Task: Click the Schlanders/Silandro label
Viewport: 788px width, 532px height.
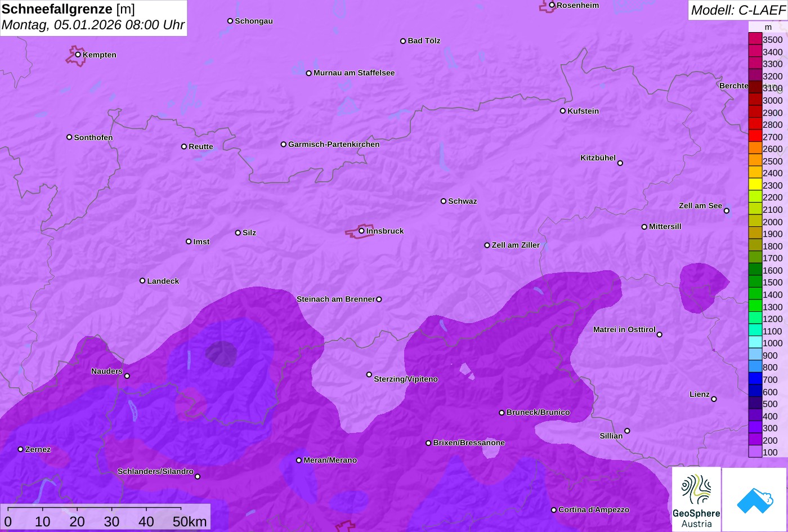Action: coord(155,471)
